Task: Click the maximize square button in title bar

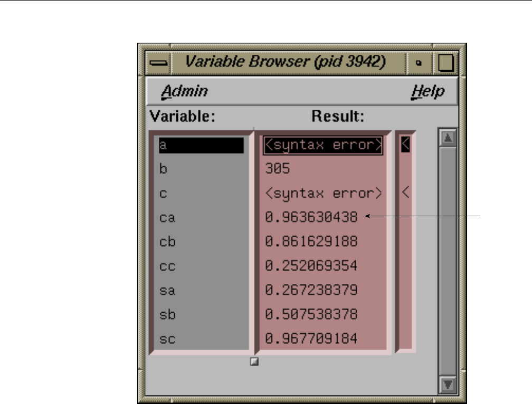Action: point(445,63)
